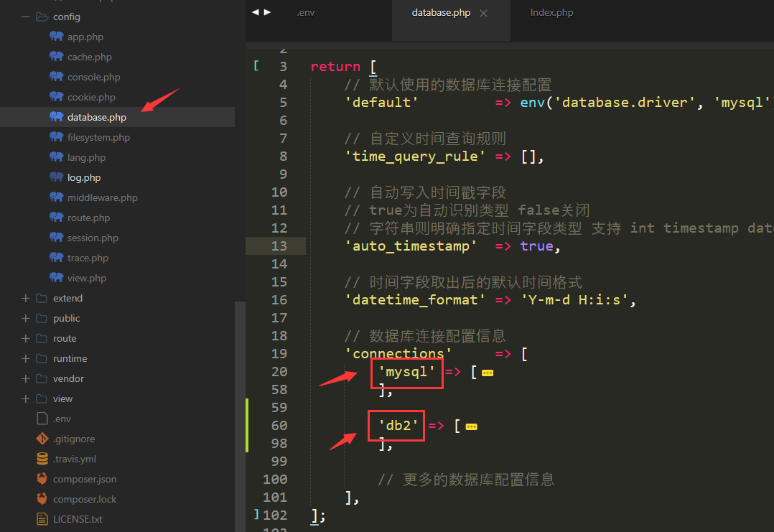Click the 'default' key text
The image size is (774, 532).
381,102
